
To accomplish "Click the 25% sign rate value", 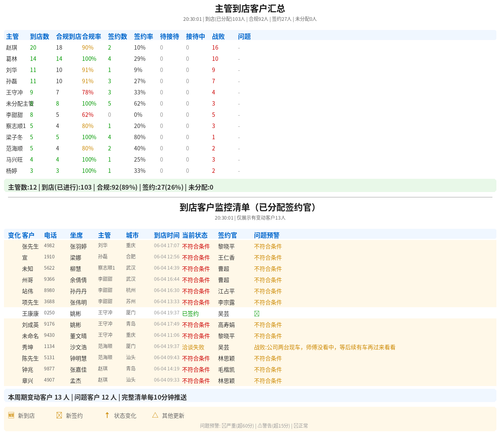I will coord(140,160).
